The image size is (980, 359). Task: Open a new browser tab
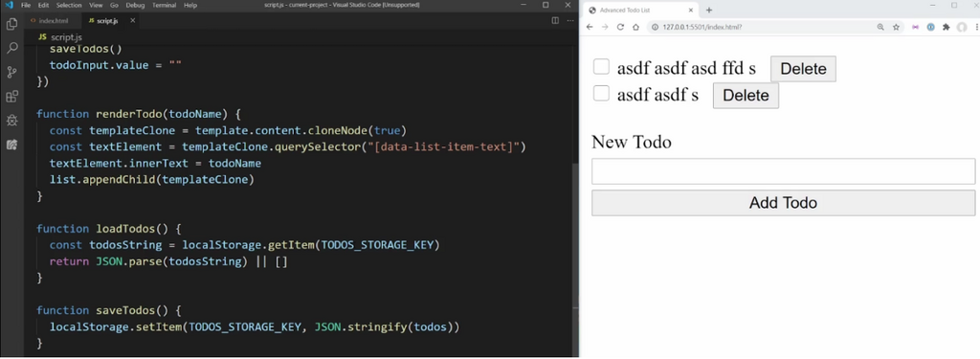click(709, 10)
